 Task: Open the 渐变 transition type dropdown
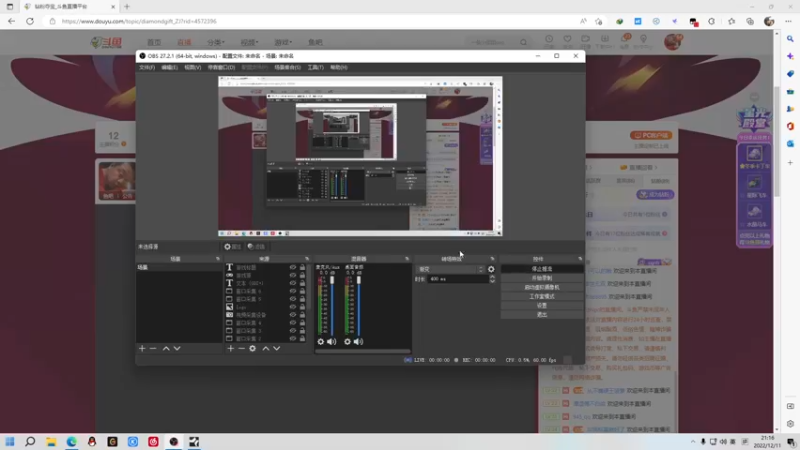[451, 269]
